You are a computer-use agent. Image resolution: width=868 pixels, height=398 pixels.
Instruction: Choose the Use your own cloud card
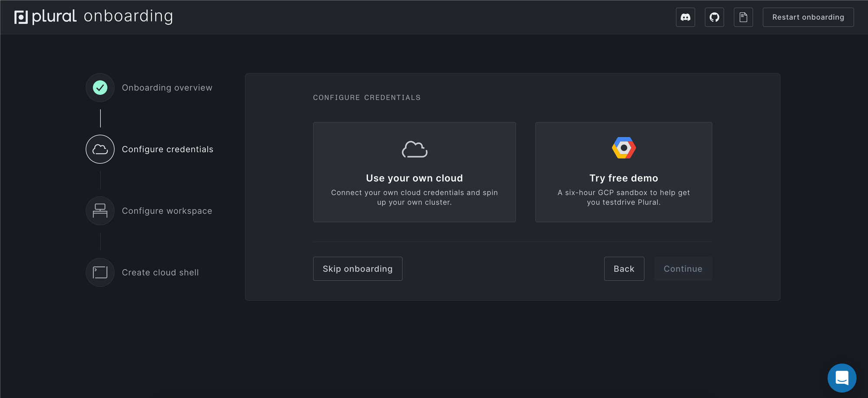(x=414, y=172)
